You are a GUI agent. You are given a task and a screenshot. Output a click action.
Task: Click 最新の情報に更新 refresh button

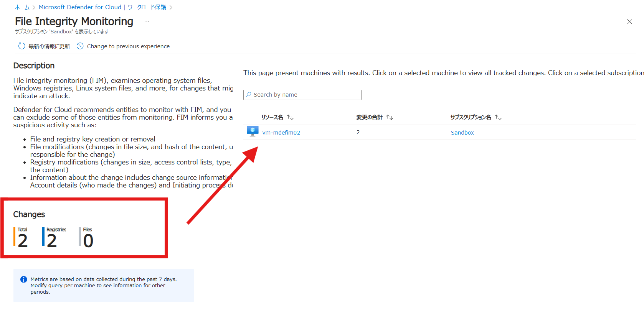(x=44, y=46)
